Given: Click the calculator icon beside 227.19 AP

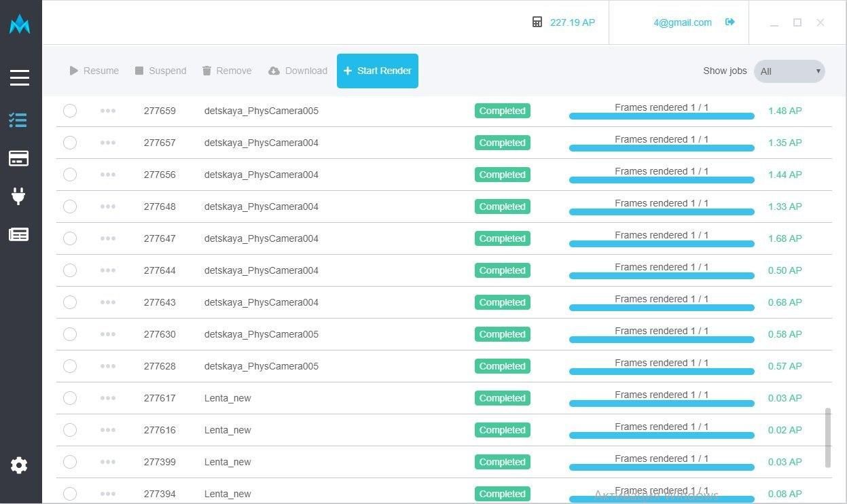Looking at the screenshot, I should (x=537, y=22).
